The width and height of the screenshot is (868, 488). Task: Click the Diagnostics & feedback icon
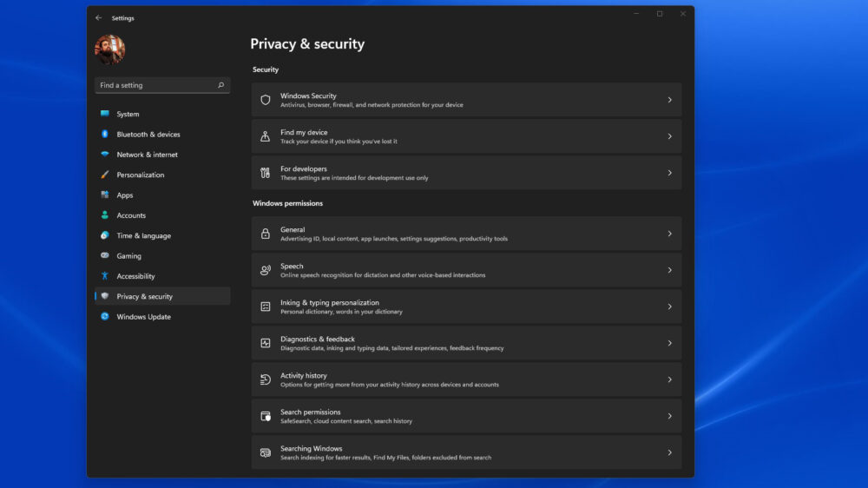[x=265, y=343]
